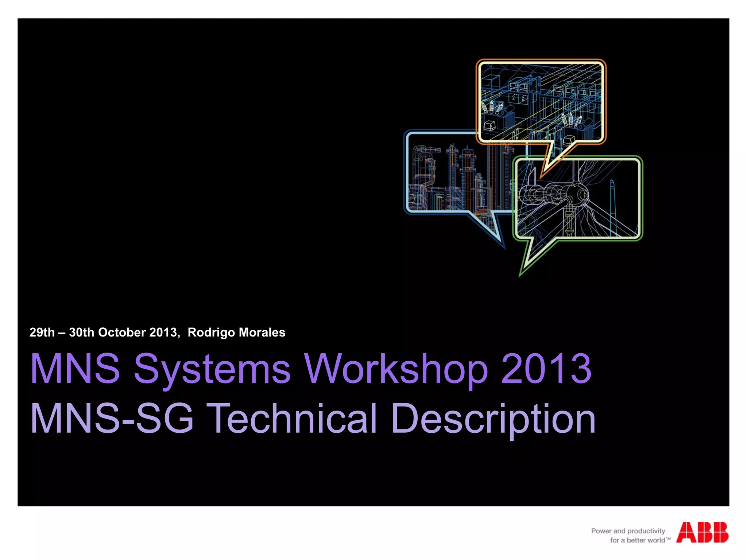
Task: Click the presenter name 'Rodrigo Morales'
Action: coord(236,332)
